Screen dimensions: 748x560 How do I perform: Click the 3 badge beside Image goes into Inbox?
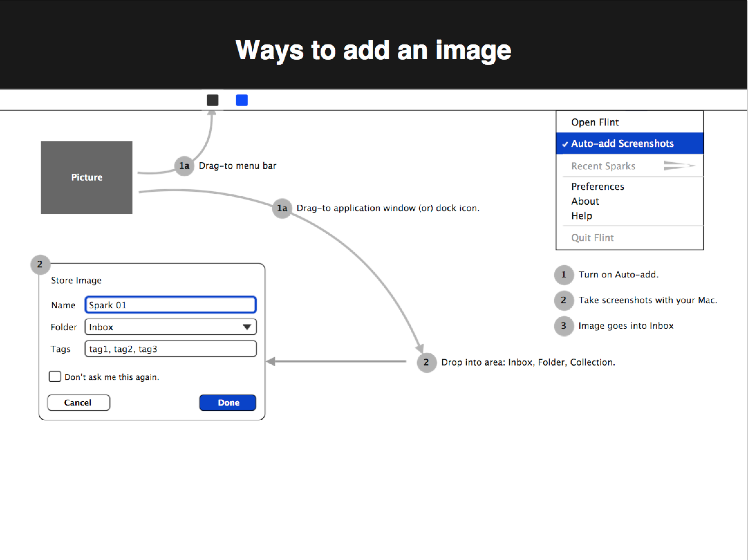point(564,326)
